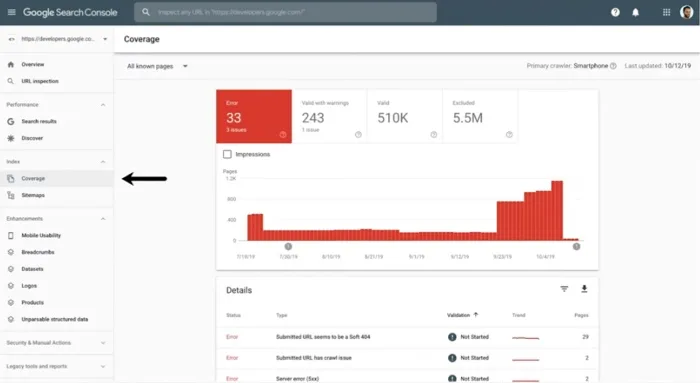Click the chart annotation marker near 7/30/19
700x383 pixels.
pos(288,246)
